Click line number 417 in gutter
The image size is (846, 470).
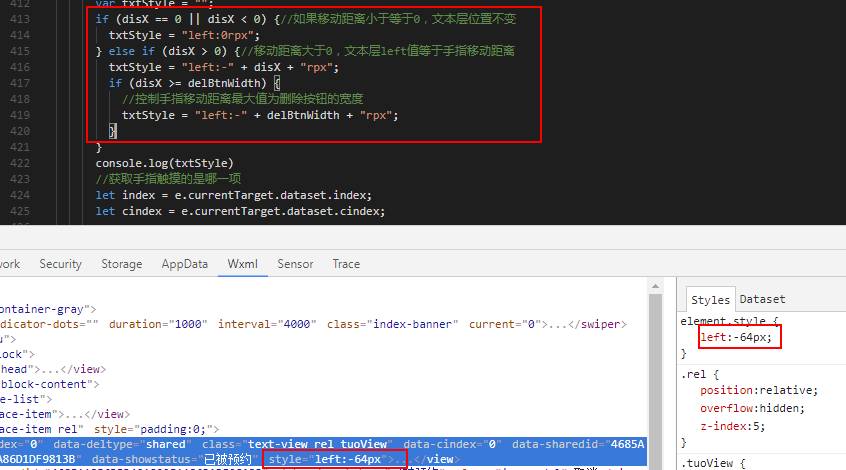click(x=20, y=83)
